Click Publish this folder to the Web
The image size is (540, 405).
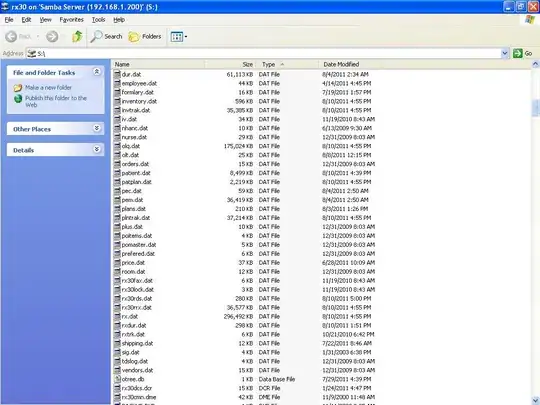[56, 101]
